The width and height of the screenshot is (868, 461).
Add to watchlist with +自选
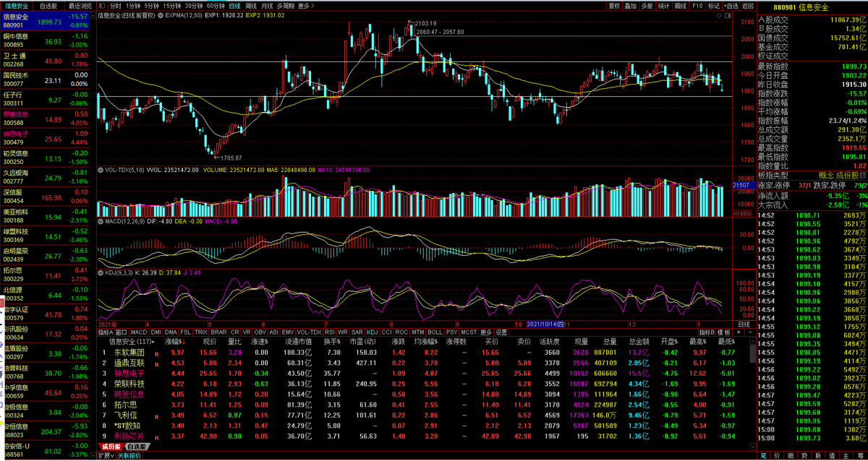click(x=731, y=5)
